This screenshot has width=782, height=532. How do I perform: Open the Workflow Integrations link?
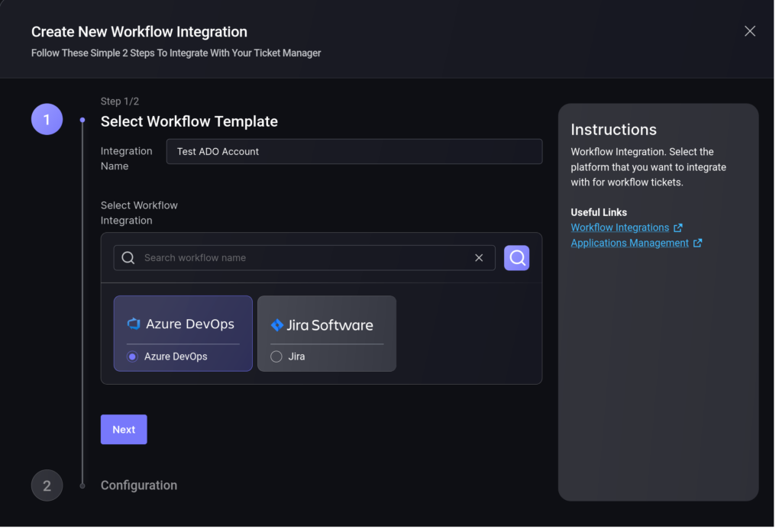620,228
